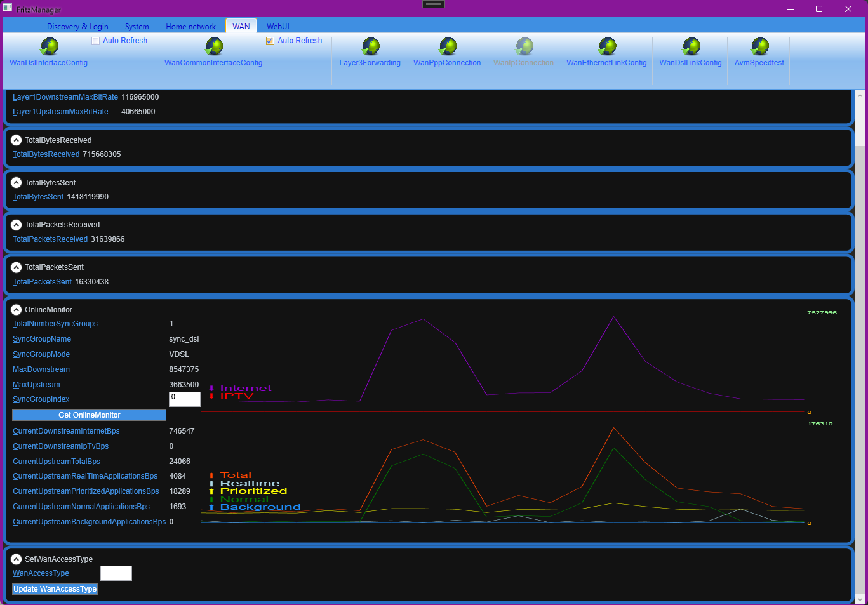Click the SyncGroupIndex input field
The image size is (868, 605).
click(x=185, y=399)
